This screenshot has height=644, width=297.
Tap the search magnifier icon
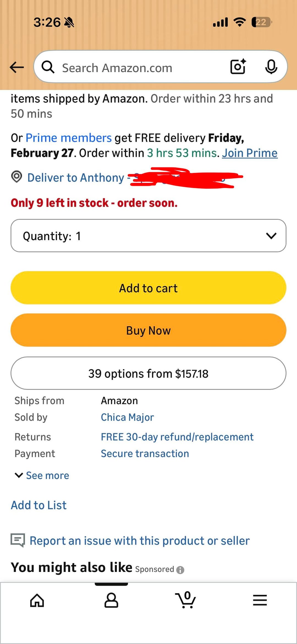point(48,67)
